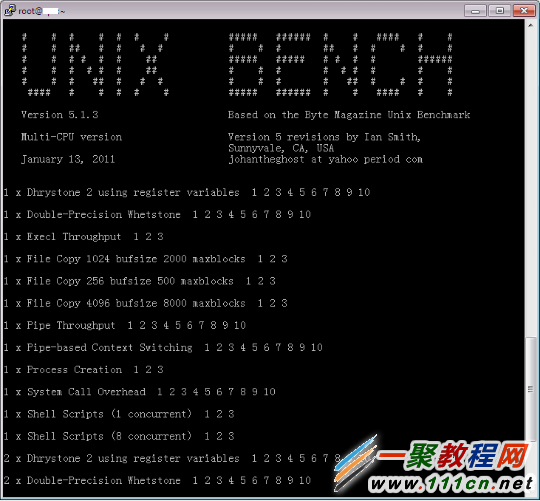
Task: Click the 'Pipe-based Context Switching' line
Action: (x=163, y=347)
